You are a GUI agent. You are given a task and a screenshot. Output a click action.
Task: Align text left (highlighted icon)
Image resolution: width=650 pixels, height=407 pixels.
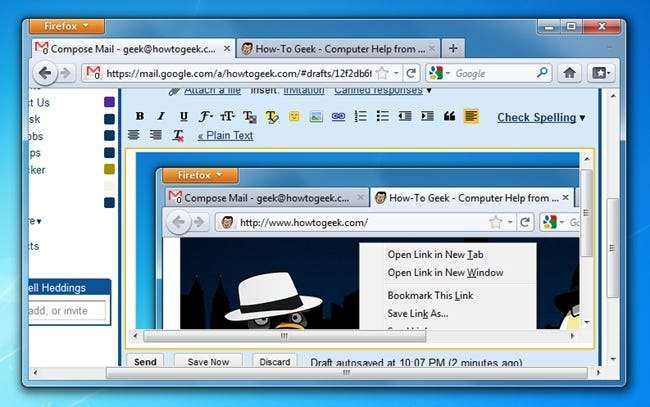click(x=471, y=116)
